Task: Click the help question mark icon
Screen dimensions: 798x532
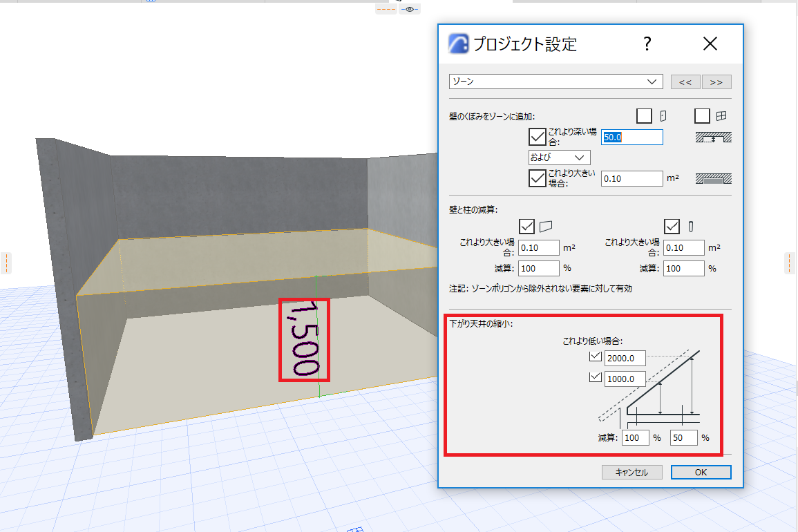Action: pyautogui.click(x=647, y=44)
